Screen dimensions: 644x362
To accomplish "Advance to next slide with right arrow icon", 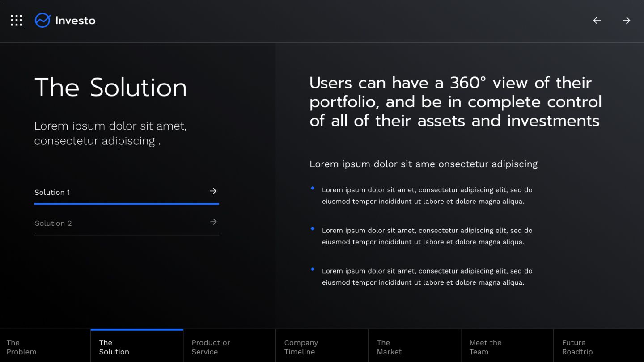I will [x=626, y=21].
